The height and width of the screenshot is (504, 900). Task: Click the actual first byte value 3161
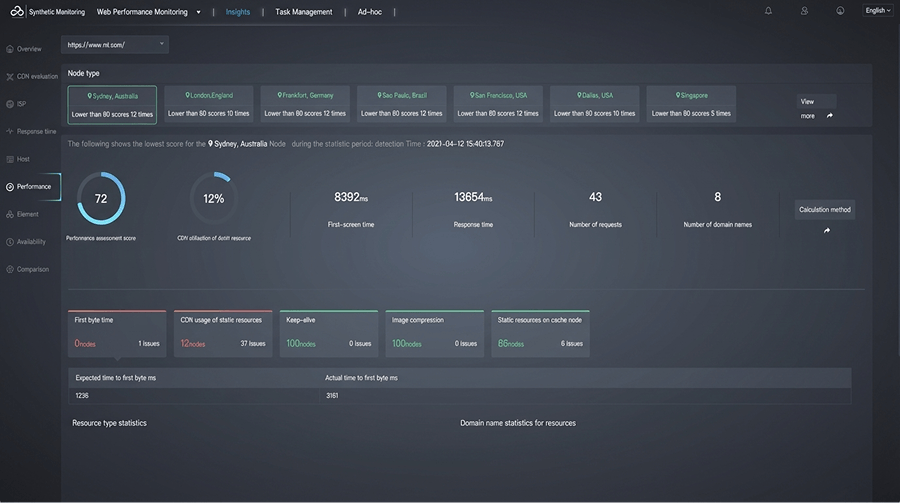point(332,396)
